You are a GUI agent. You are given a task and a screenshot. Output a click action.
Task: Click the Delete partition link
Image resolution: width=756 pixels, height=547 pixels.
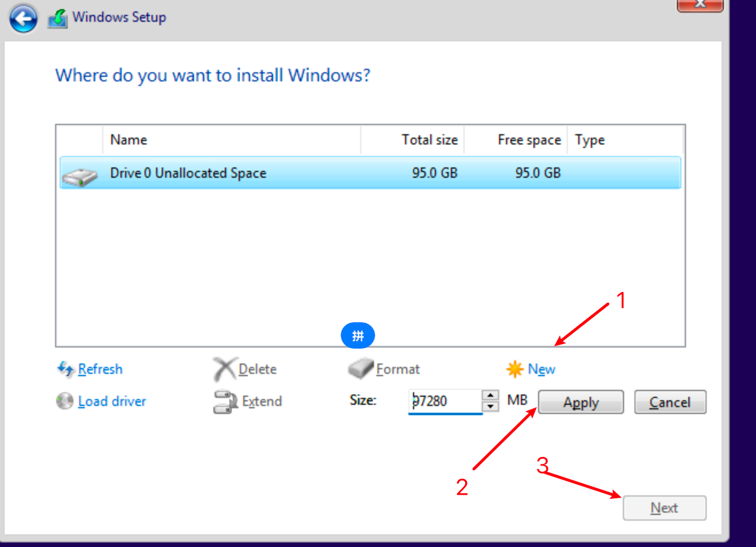pos(258,369)
